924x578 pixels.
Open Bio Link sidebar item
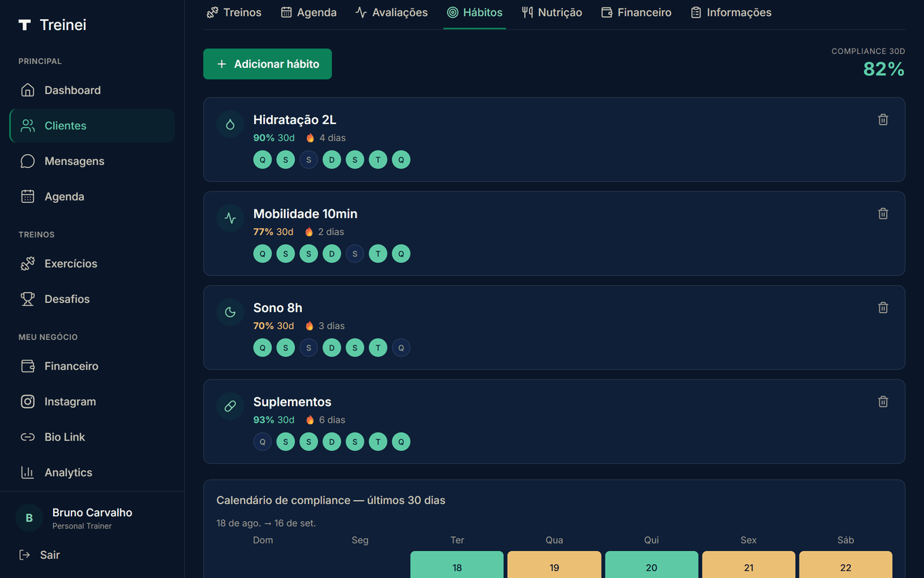tap(92, 437)
